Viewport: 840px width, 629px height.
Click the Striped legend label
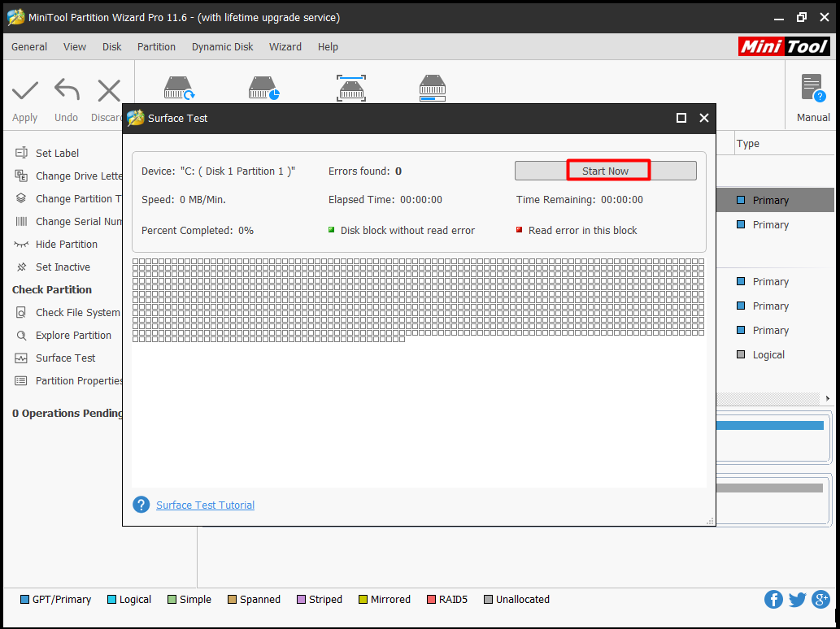click(x=326, y=600)
